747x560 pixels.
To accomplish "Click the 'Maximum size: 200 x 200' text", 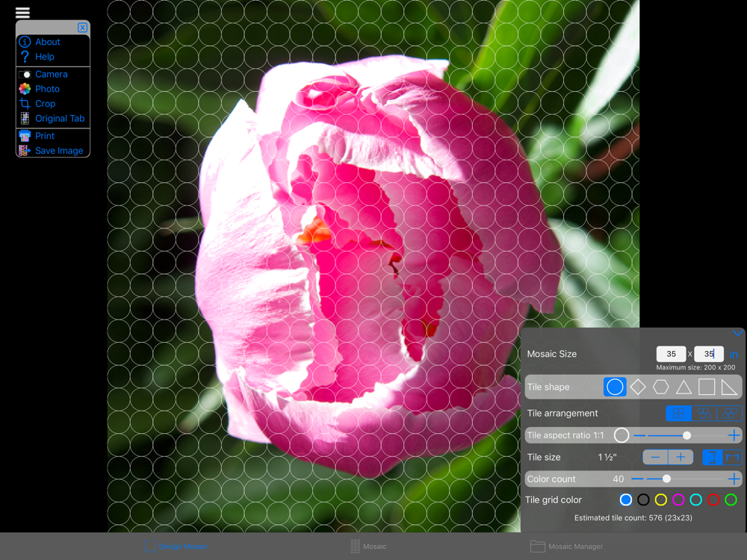I will 695,367.
